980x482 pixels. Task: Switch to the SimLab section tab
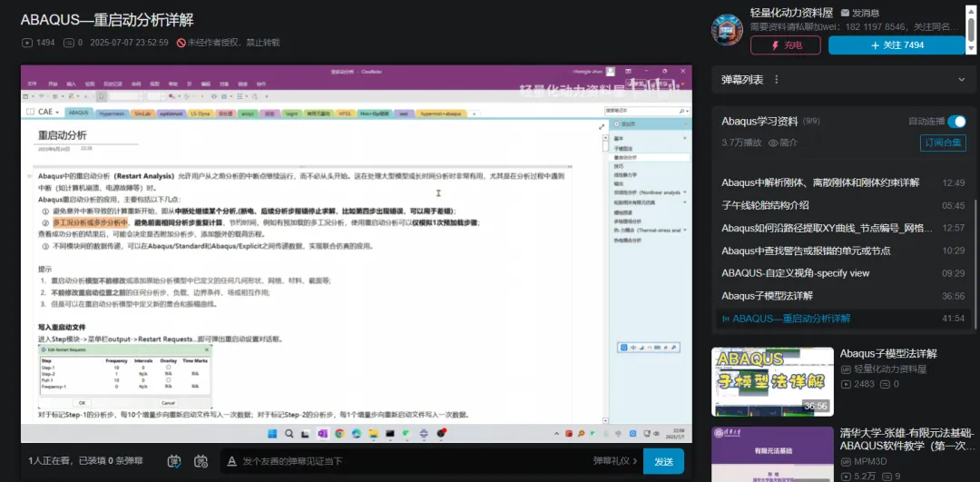point(143,113)
